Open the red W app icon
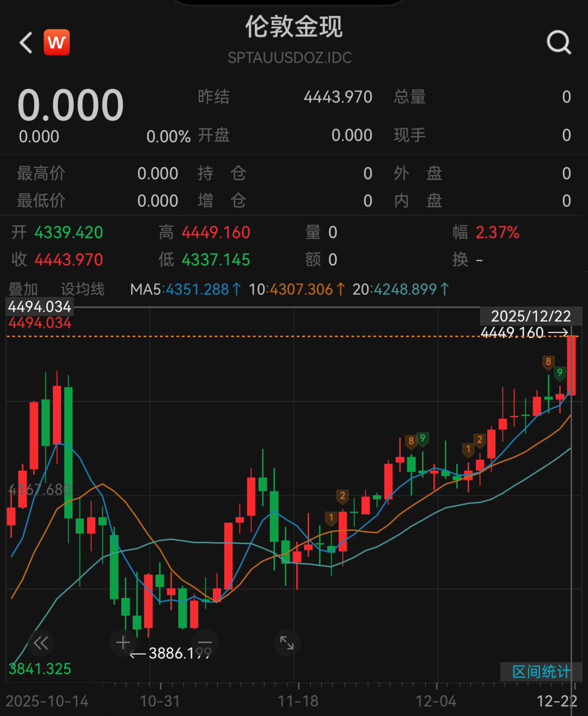The width and height of the screenshot is (588, 716). 57,43
